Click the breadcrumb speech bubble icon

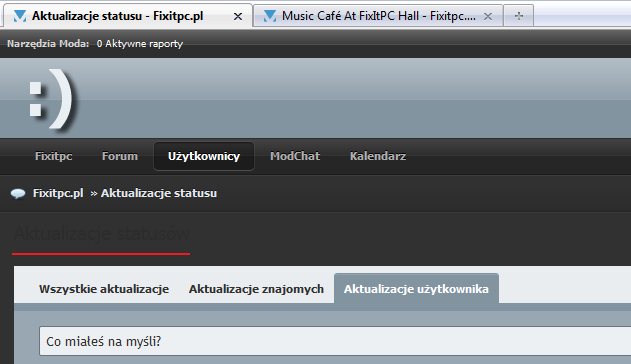(x=18, y=193)
